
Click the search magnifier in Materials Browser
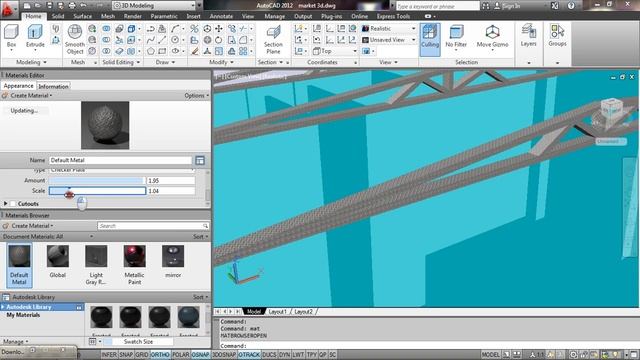pyautogui.click(x=205, y=226)
